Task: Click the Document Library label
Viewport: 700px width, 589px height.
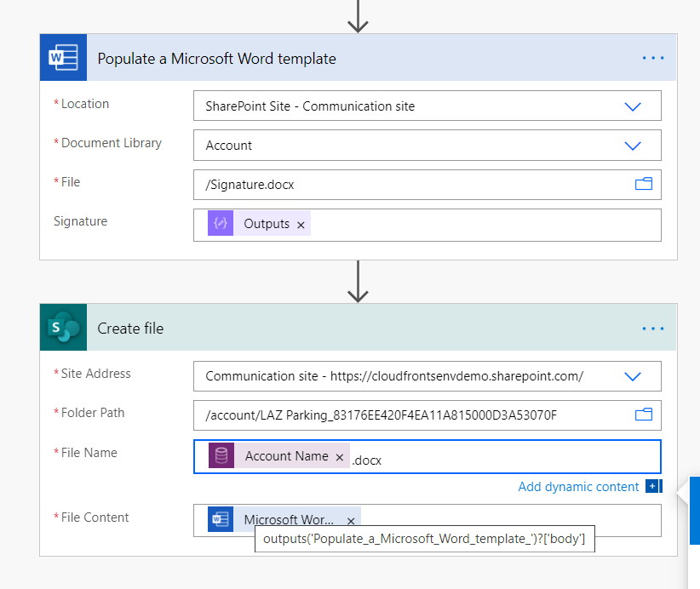Action: (x=112, y=143)
